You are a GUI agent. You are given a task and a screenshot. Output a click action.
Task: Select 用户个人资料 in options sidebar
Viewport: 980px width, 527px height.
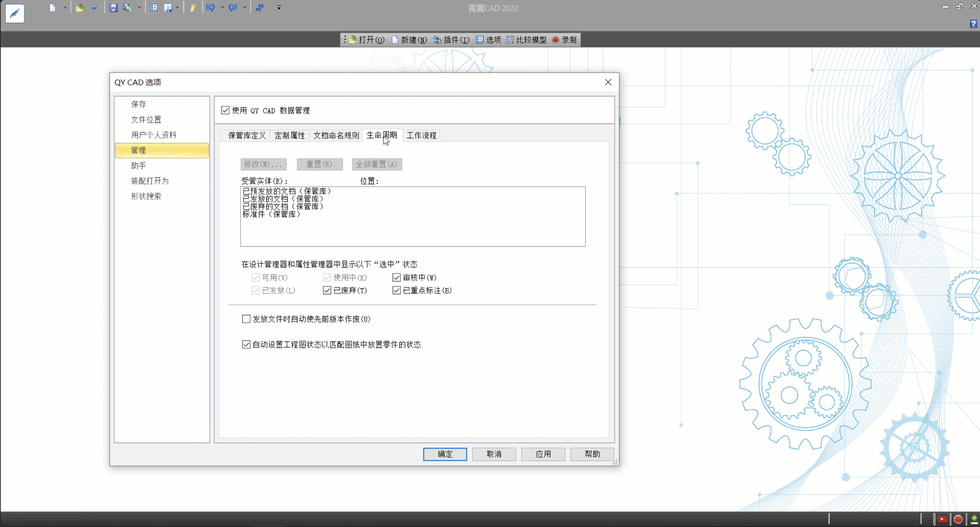point(162,135)
